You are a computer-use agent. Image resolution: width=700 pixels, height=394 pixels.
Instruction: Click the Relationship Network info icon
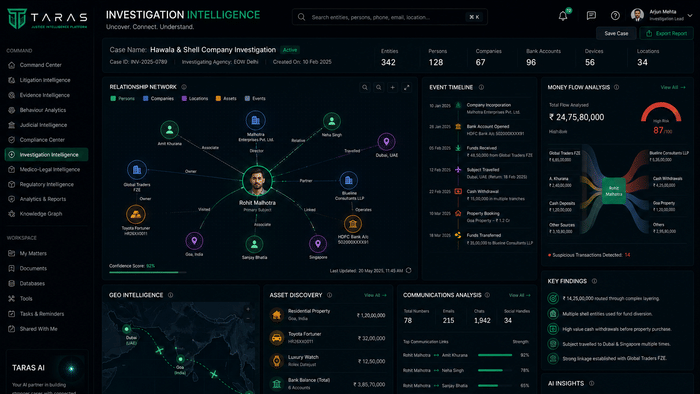pos(184,87)
